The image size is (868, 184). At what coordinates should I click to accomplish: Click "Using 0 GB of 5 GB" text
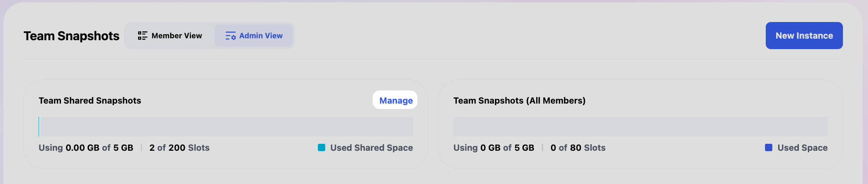coord(494,148)
